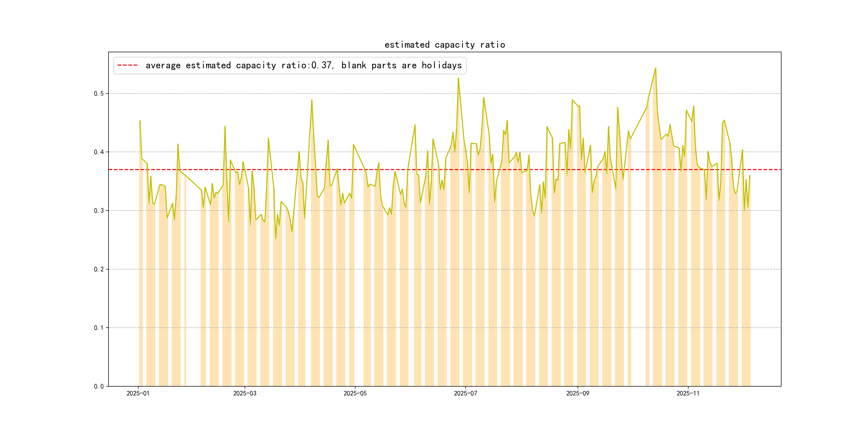
Task: Click the chart title 'estimated capacity ratio'
Action: (x=444, y=45)
